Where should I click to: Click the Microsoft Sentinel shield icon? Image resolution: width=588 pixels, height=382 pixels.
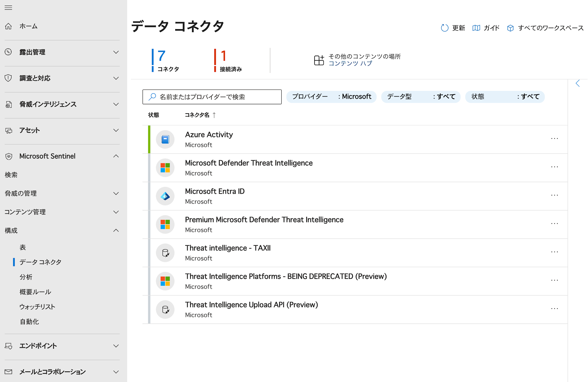coord(9,156)
